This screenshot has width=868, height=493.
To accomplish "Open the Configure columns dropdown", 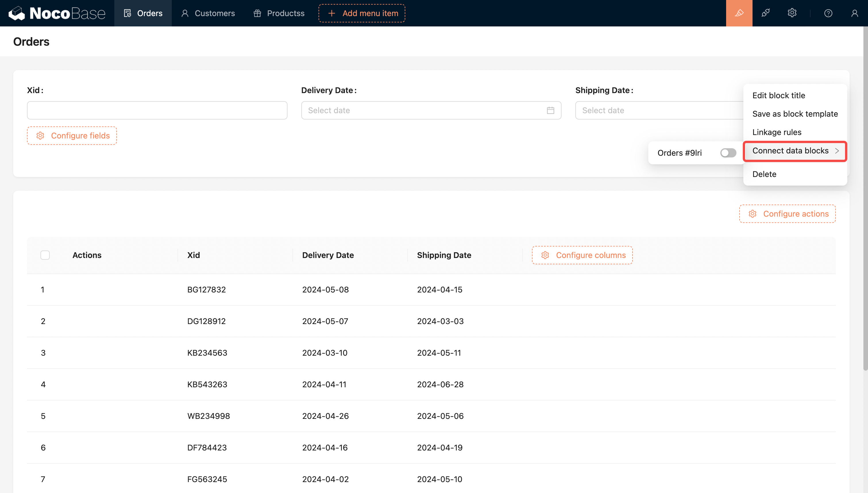I will [x=582, y=255].
